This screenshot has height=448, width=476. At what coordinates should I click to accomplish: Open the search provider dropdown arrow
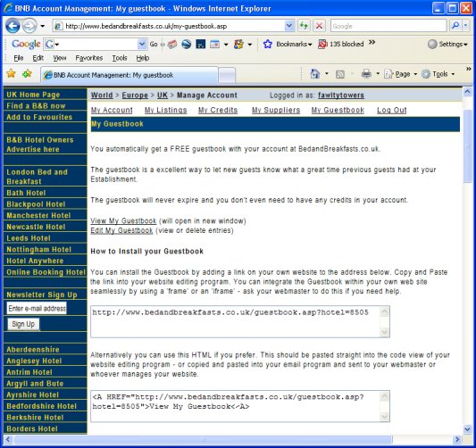click(x=466, y=26)
